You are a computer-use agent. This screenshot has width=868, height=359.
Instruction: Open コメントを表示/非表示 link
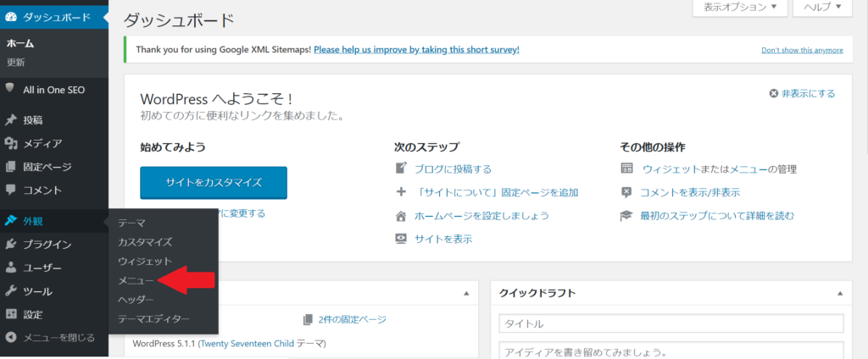coord(690,192)
